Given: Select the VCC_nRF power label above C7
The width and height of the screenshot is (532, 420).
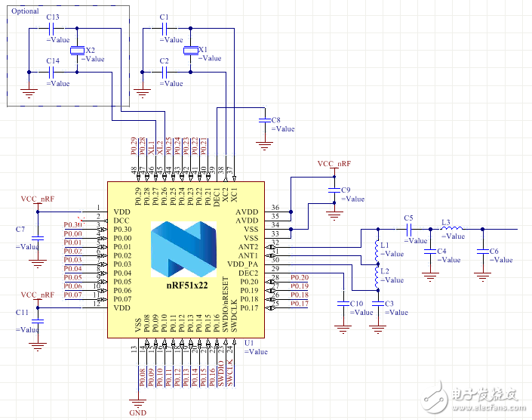Looking at the screenshot, I should tap(38, 199).
